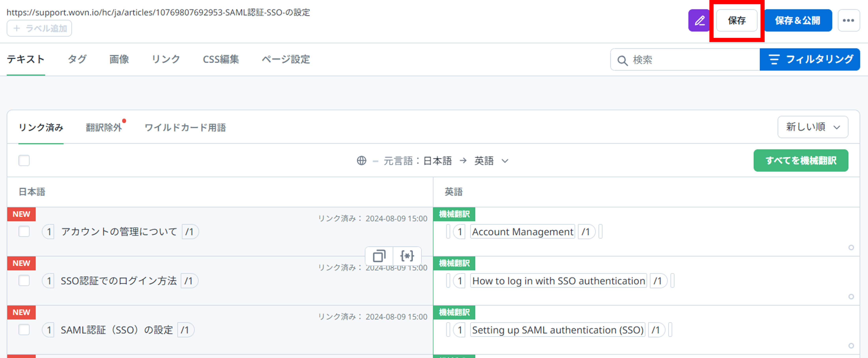
Task: Click closing tag /1 after Account Management
Action: point(586,232)
